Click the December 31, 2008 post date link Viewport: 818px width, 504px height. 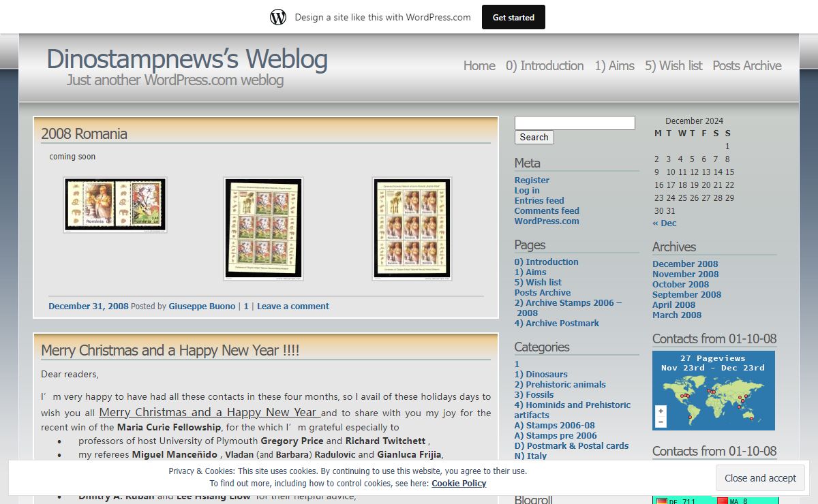click(89, 306)
